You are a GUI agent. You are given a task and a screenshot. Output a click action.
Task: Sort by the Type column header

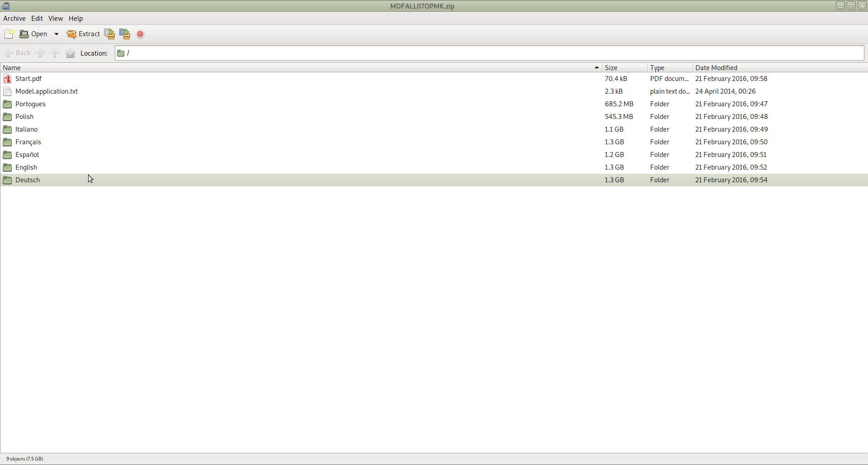click(670, 68)
